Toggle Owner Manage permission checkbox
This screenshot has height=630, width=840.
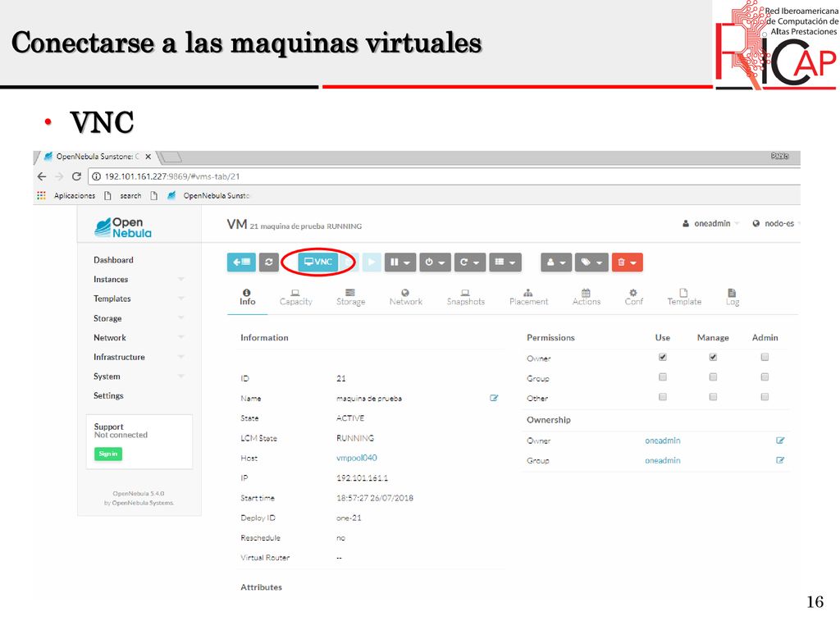[x=713, y=358]
